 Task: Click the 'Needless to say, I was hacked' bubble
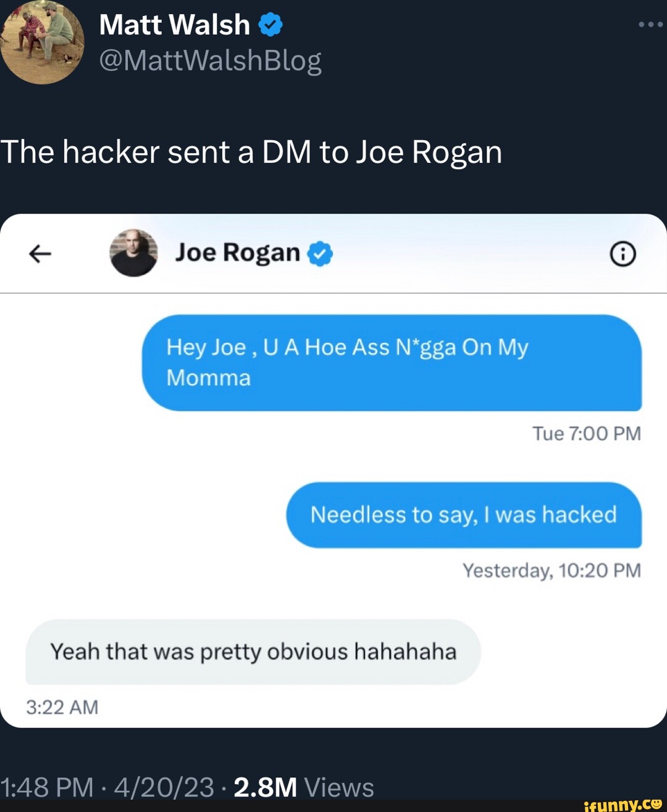point(464,515)
